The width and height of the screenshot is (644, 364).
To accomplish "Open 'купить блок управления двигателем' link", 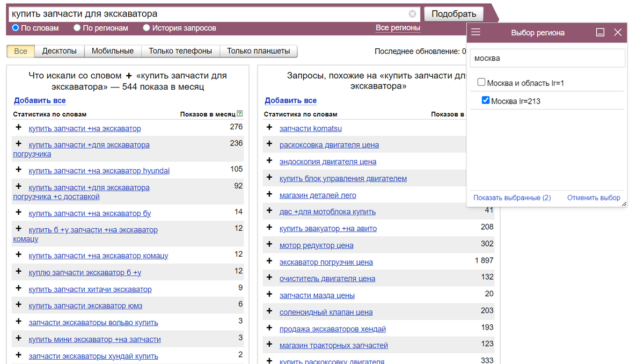I will 343,178.
